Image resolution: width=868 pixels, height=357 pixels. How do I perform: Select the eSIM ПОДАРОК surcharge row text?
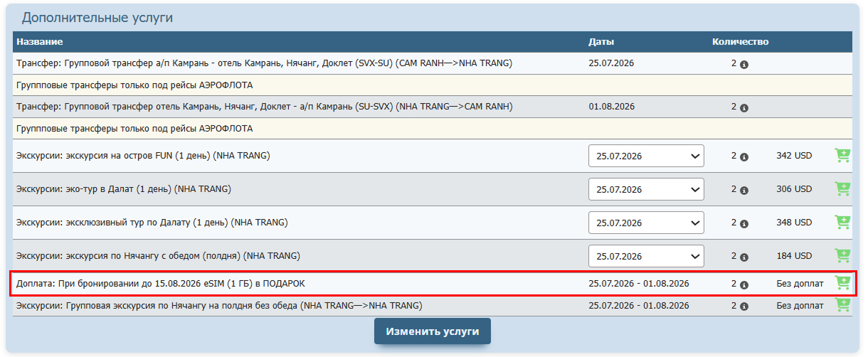pyautogui.click(x=160, y=284)
